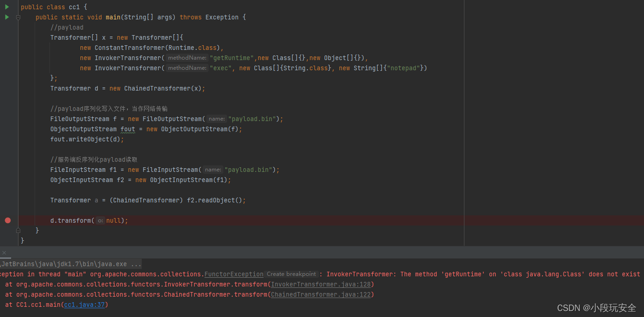Image resolution: width=644 pixels, height=317 pixels.
Task: Run main method using gutter arrow
Action: coord(7,17)
